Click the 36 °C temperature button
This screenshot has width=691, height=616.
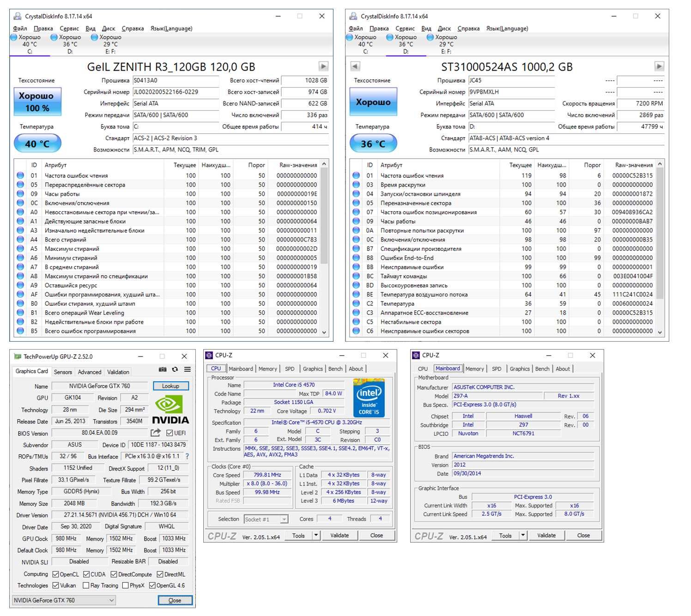(x=373, y=144)
